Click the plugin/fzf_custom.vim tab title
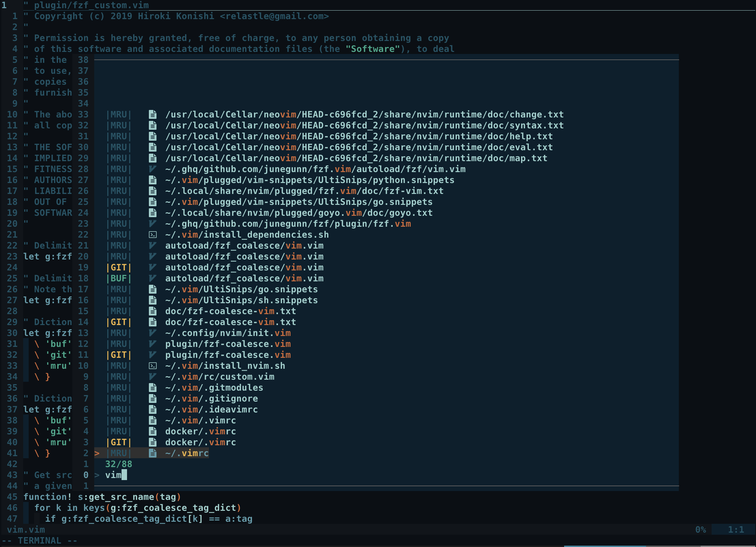This screenshot has height=547, width=756. [x=91, y=5]
